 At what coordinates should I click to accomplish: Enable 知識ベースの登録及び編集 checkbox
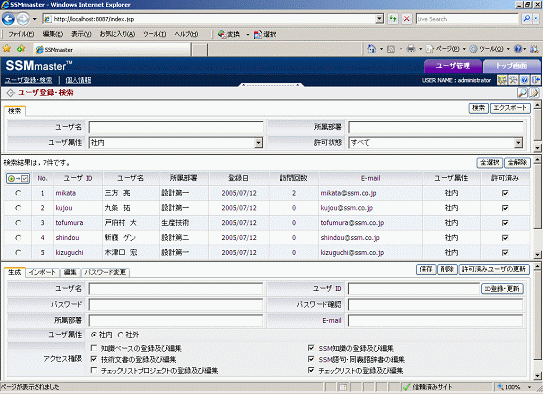tap(94, 348)
